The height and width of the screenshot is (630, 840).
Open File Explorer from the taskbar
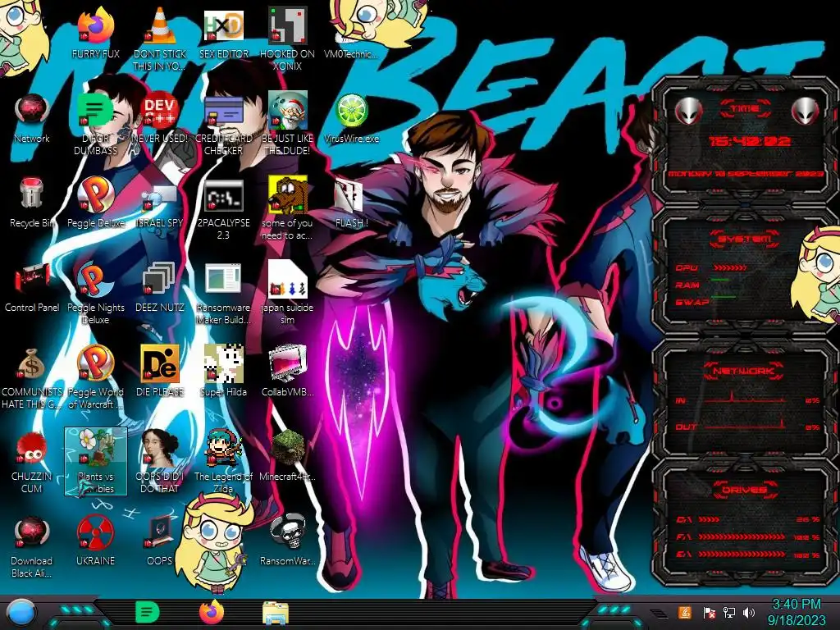(276, 613)
